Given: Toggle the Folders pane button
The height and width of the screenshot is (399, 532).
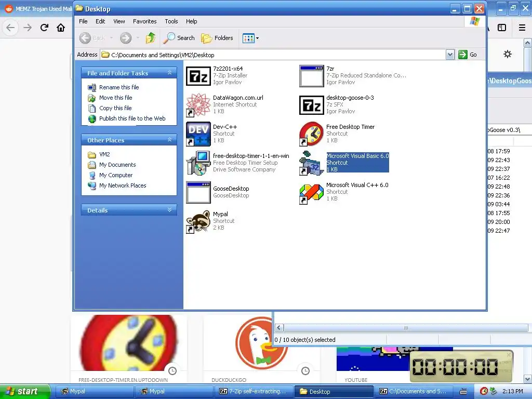Looking at the screenshot, I should pyautogui.click(x=217, y=38).
